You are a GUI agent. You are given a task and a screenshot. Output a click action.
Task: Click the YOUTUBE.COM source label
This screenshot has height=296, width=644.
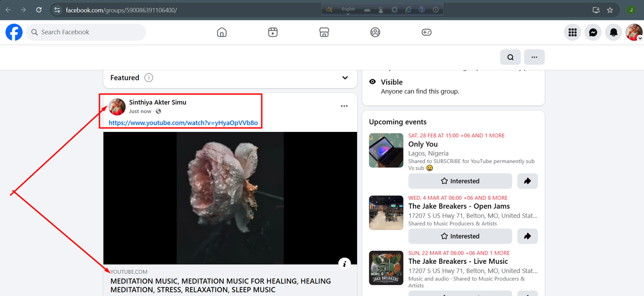point(129,272)
